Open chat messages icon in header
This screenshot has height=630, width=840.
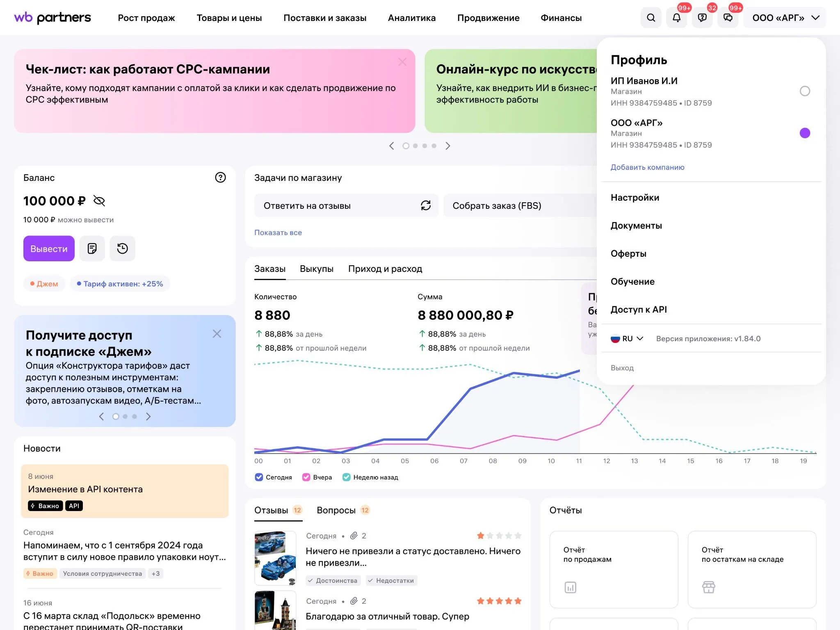pos(728,18)
